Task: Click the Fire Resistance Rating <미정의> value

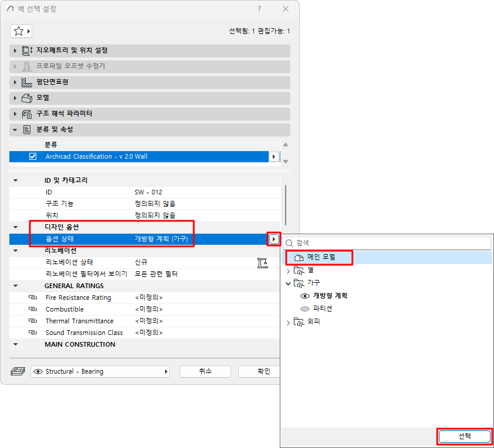Action: point(149,297)
